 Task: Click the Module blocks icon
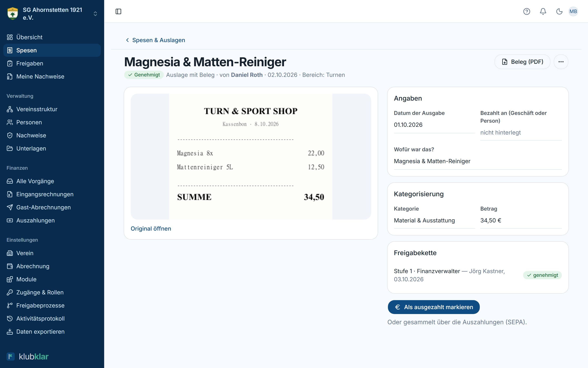click(x=10, y=279)
